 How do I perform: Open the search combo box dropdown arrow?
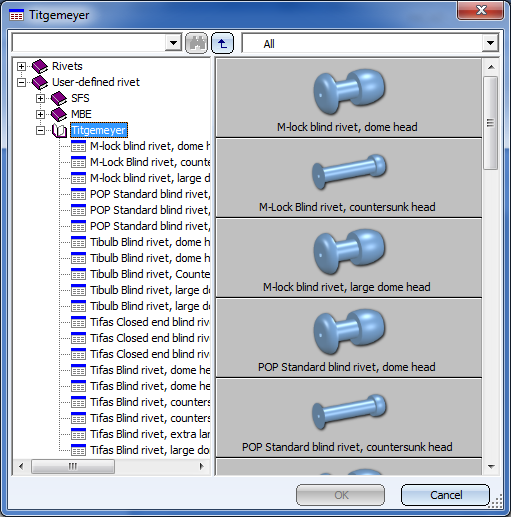coord(173,43)
